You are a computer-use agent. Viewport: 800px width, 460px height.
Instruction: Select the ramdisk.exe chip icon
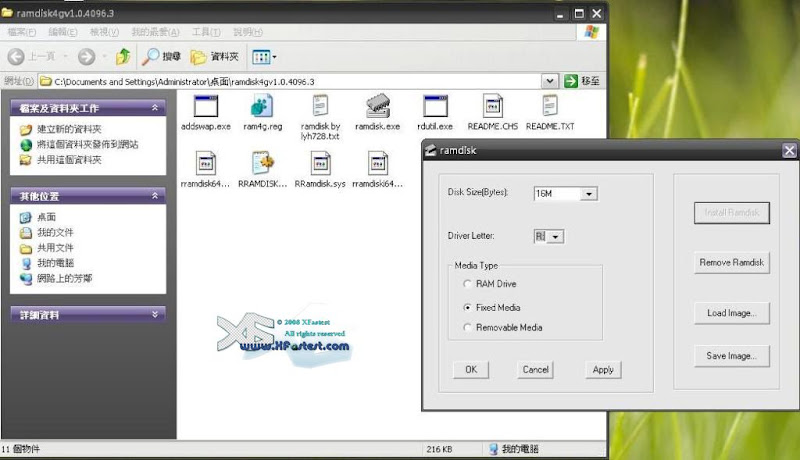point(378,106)
